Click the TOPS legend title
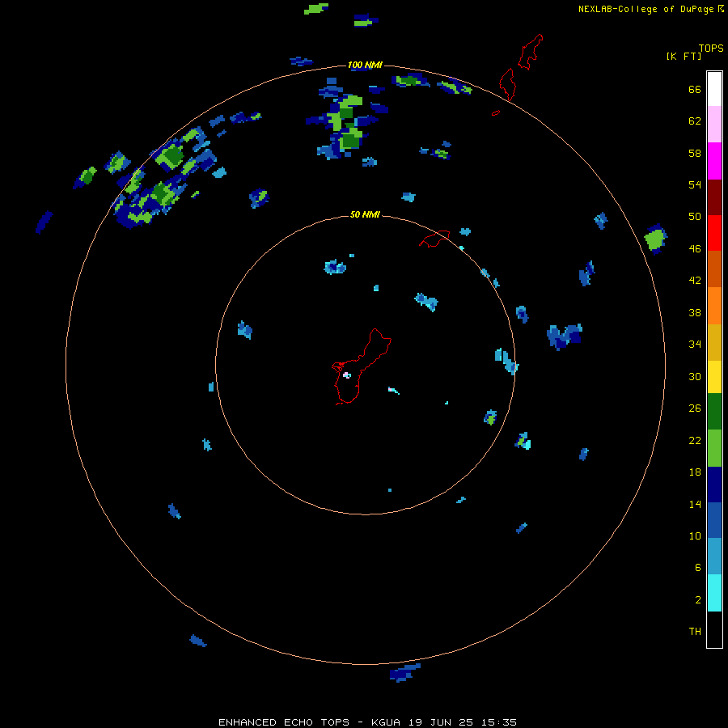Image resolution: width=728 pixels, height=728 pixels. pyautogui.click(x=711, y=48)
